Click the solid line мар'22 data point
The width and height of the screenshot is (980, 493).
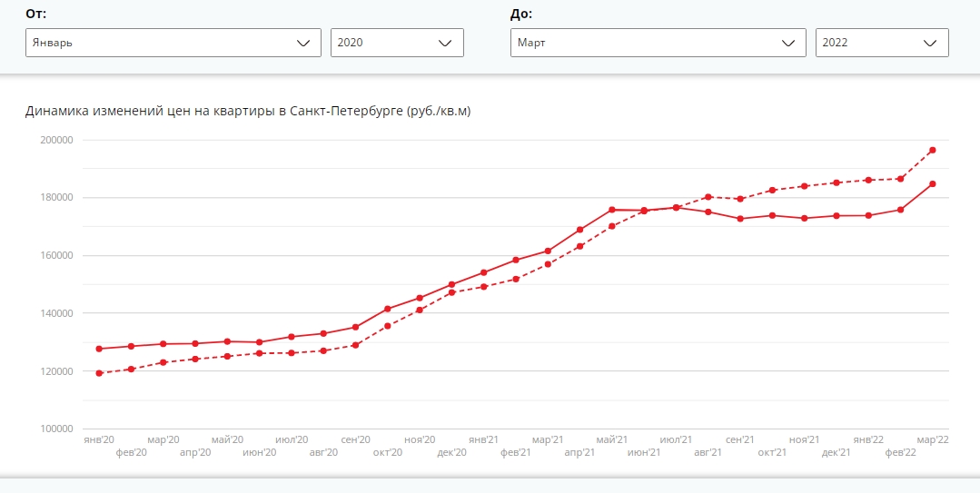(x=933, y=183)
